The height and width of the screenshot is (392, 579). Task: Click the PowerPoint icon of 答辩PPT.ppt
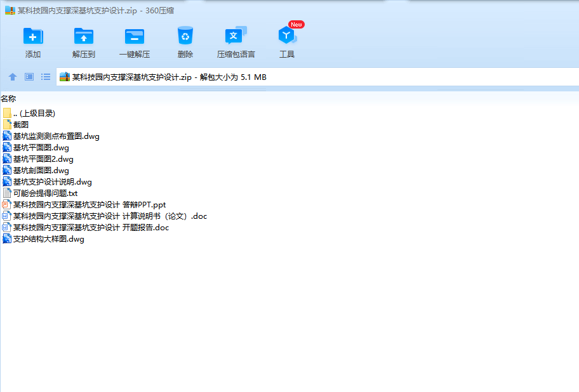(x=6, y=204)
